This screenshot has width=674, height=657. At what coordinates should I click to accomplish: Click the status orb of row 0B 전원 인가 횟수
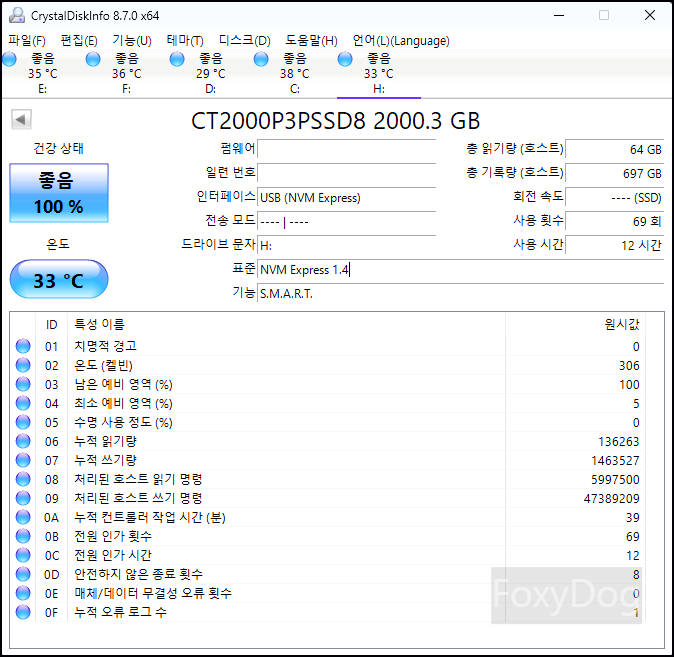pyautogui.click(x=23, y=536)
